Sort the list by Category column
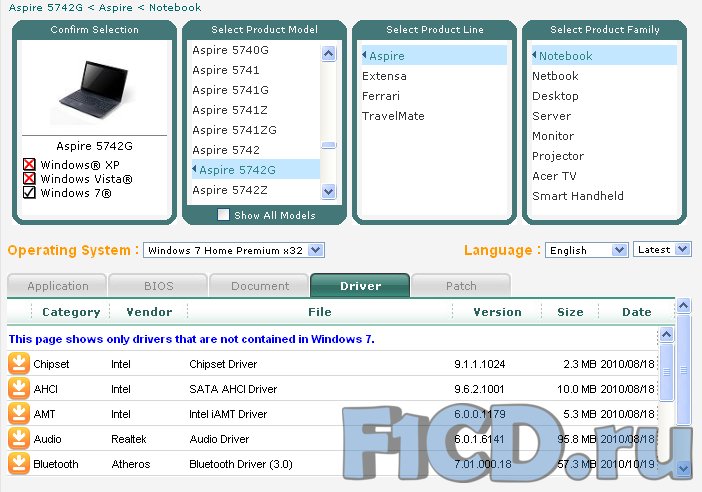702x492 pixels. point(71,312)
